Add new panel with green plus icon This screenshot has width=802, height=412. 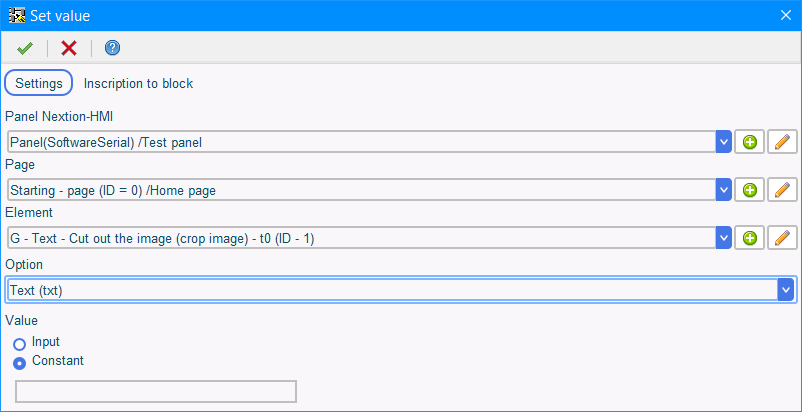coord(750,142)
